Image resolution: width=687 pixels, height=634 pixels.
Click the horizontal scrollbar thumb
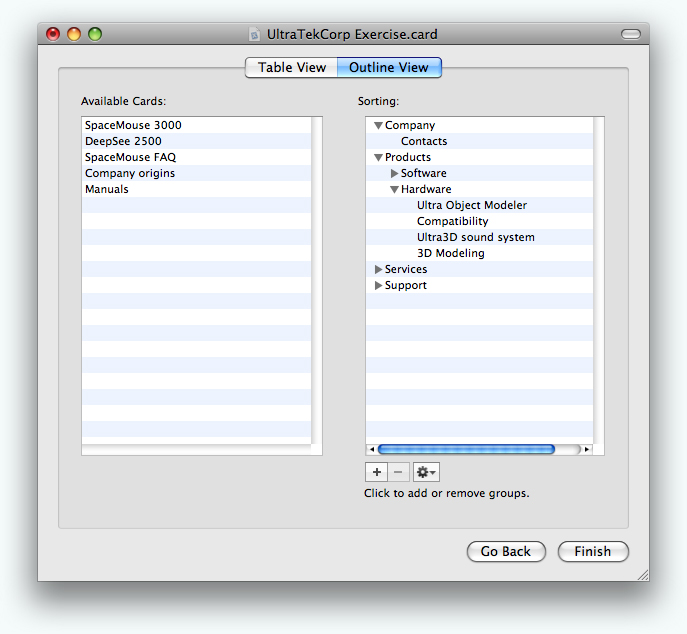(x=466, y=450)
